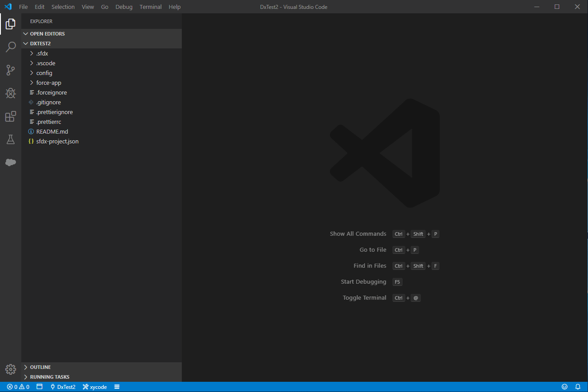Viewport: 588px width, 392px height.
Task: Click the F5 key hint
Action: (x=397, y=282)
